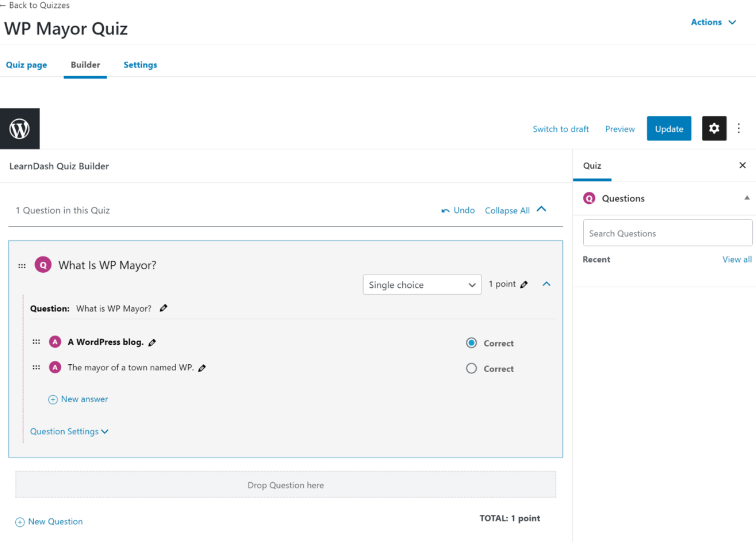Viewport: 756px width, 542px height.
Task: Click the Update button
Action: pyautogui.click(x=669, y=128)
